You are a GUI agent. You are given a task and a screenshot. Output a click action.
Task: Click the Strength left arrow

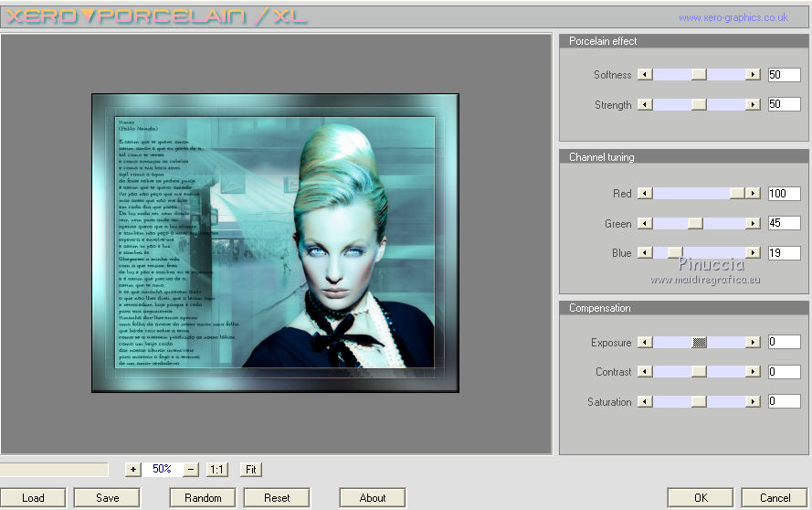pyautogui.click(x=645, y=105)
